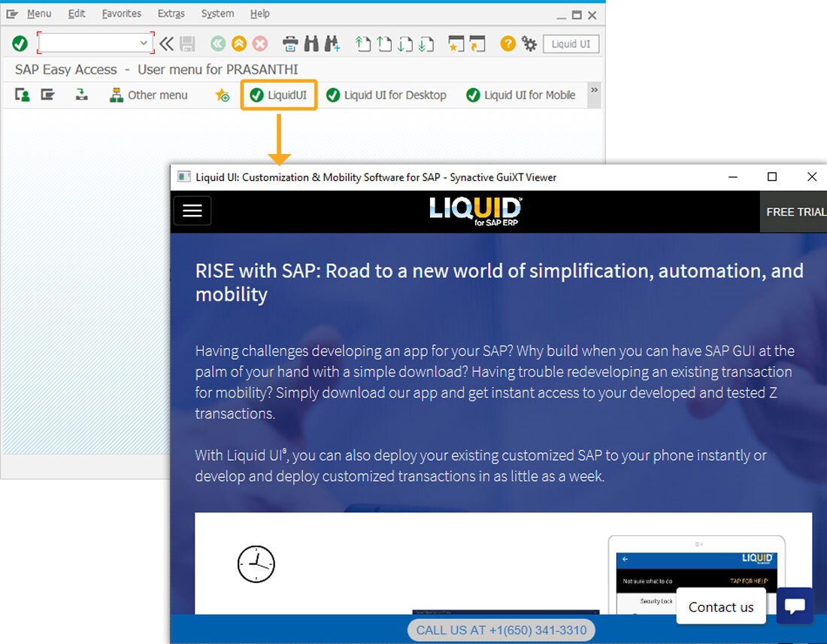827x644 pixels.
Task: Click the orange Exit icon
Action: (239, 44)
